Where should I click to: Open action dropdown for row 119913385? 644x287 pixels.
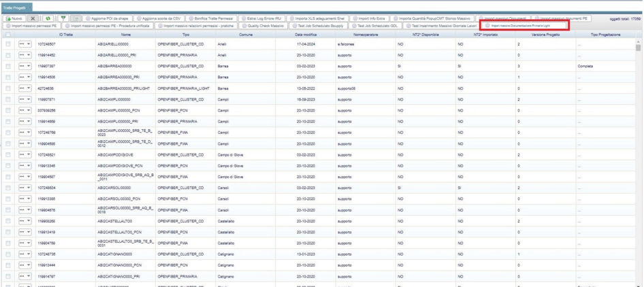coord(25,199)
